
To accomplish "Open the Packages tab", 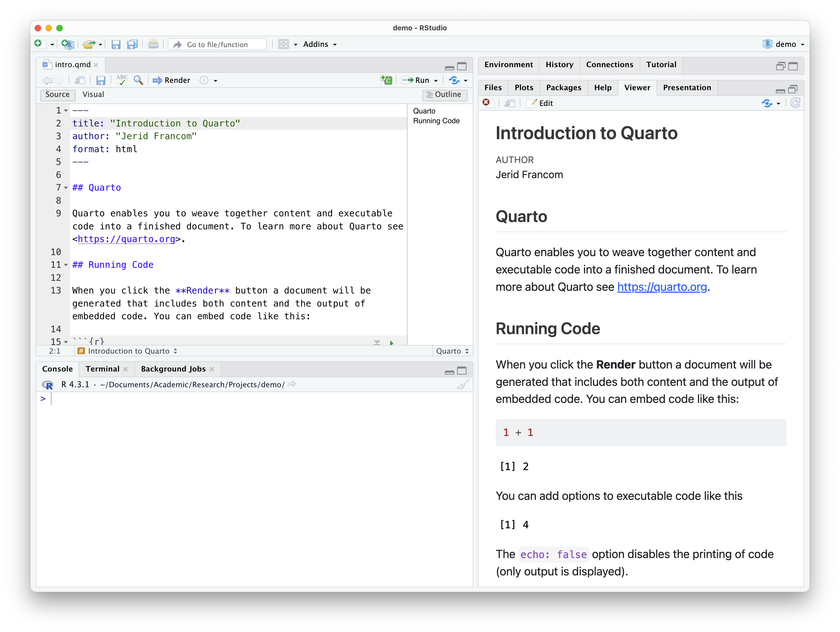I will 563,87.
